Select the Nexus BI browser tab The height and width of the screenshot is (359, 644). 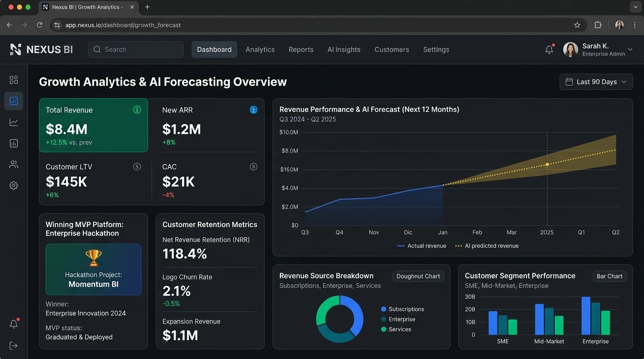point(89,7)
